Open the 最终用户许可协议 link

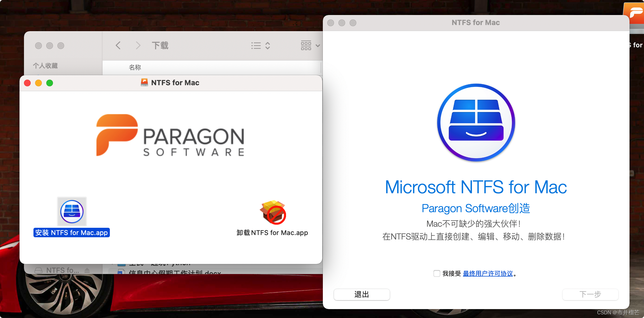point(488,273)
